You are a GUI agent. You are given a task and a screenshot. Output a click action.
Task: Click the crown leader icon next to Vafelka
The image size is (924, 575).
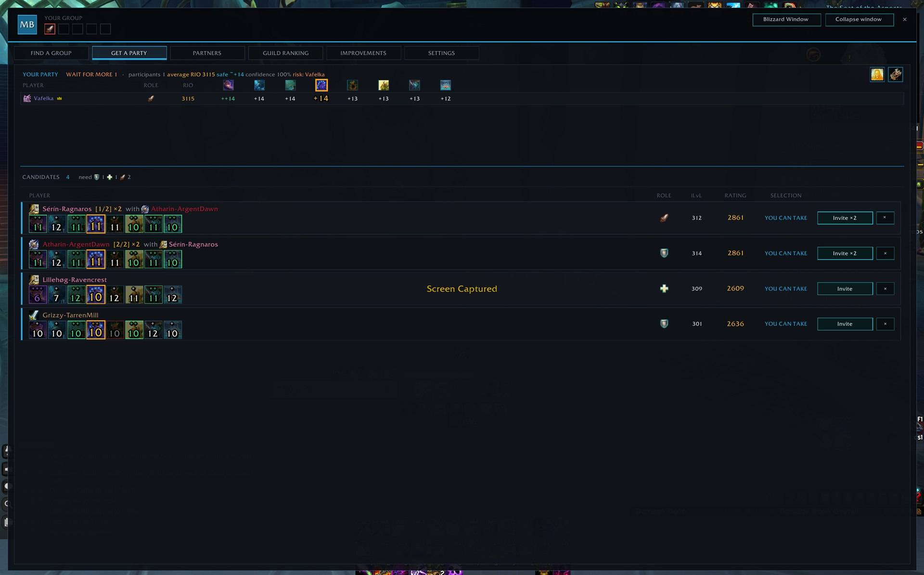(60, 98)
